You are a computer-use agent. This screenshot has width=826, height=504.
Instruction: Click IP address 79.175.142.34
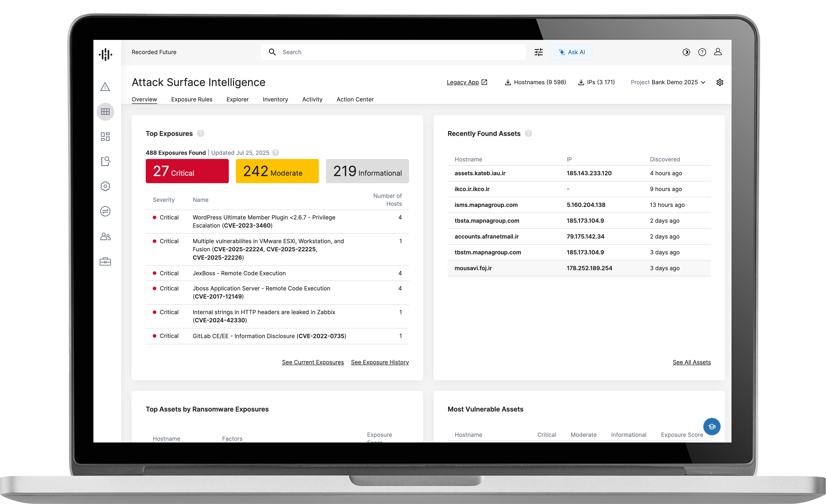(585, 236)
